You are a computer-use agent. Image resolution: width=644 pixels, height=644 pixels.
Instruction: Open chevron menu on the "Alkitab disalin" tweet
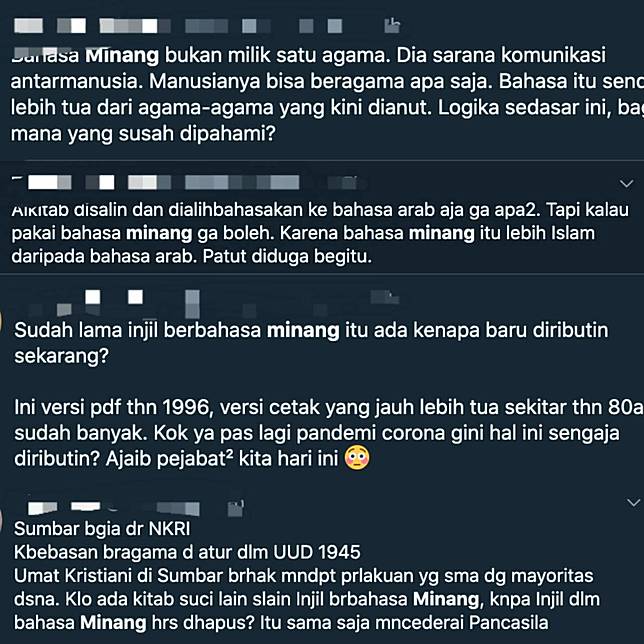tap(626, 183)
